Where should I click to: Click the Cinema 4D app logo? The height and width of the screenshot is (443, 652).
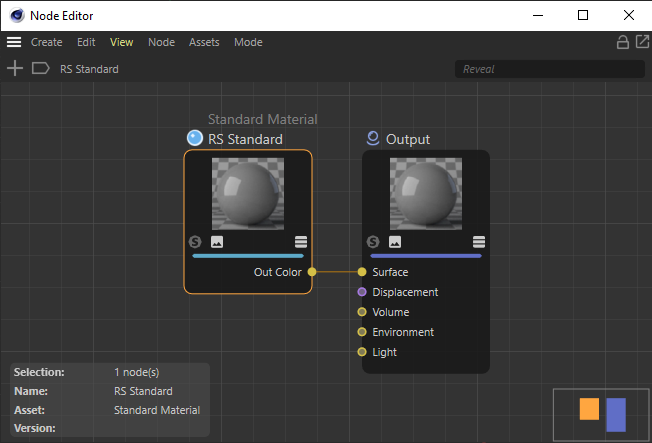[x=17, y=15]
